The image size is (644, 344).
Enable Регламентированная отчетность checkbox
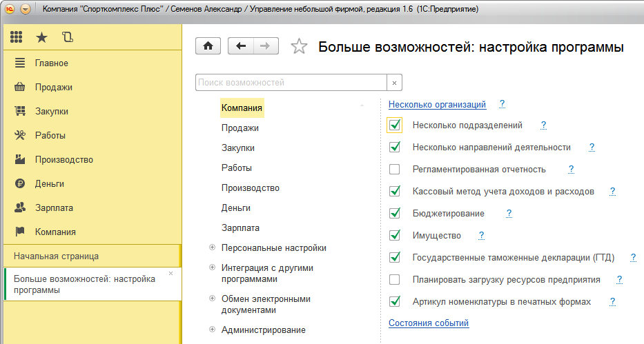click(x=395, y=170)
